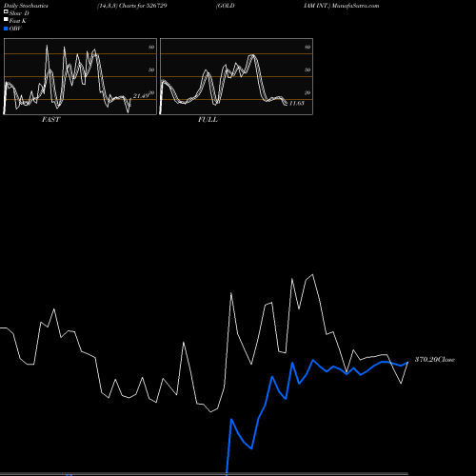The image size is (476, 476).
Task: Click the 20 level label in FULL chart
Action: (x=307, y=92)
